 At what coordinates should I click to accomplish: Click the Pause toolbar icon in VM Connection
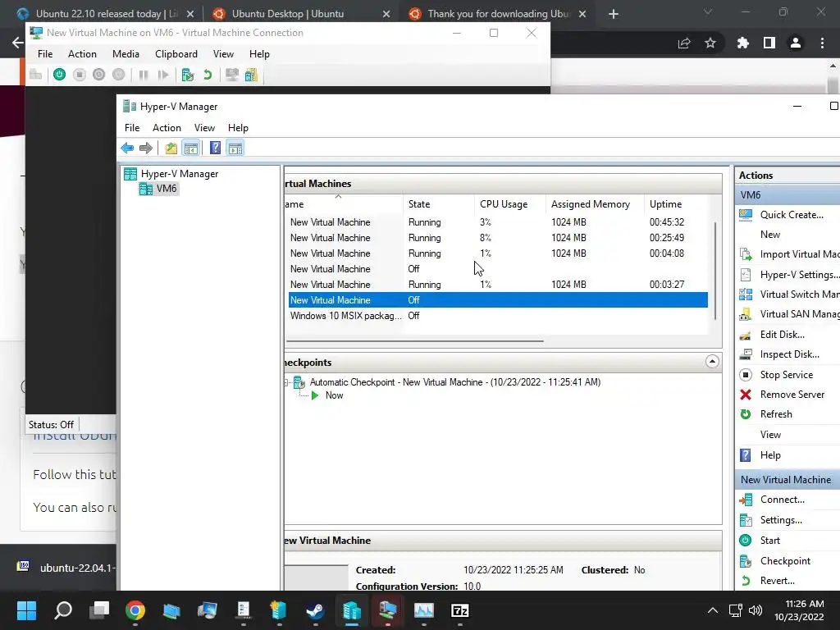pyautogui.click(x=143, y=75)
